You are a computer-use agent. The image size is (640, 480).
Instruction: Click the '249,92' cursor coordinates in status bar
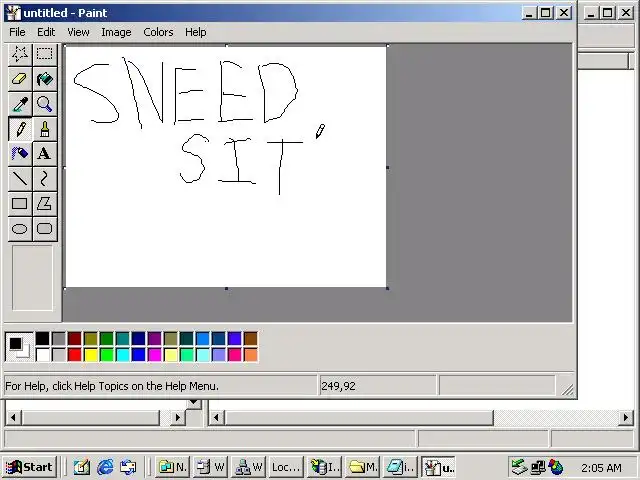tap(338, 386)
